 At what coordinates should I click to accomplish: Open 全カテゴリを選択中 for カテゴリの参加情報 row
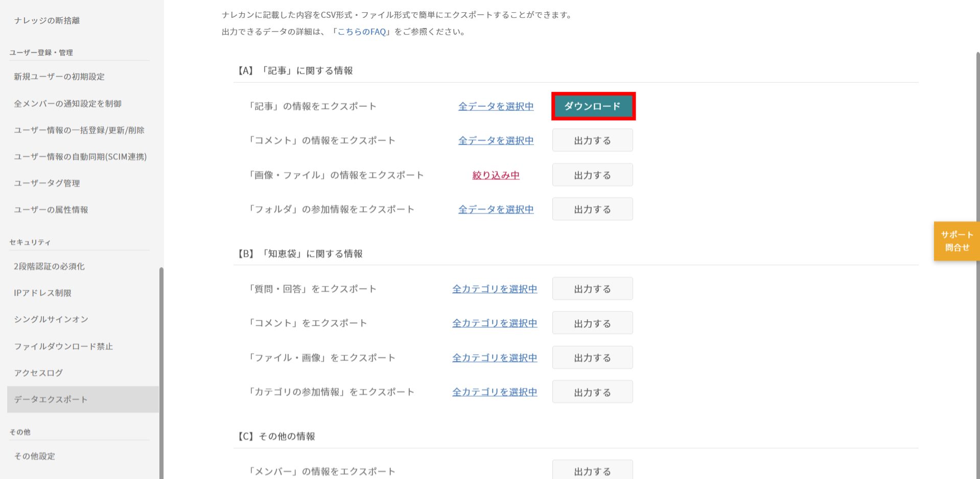pyautogui.click(x=495, y=392)
